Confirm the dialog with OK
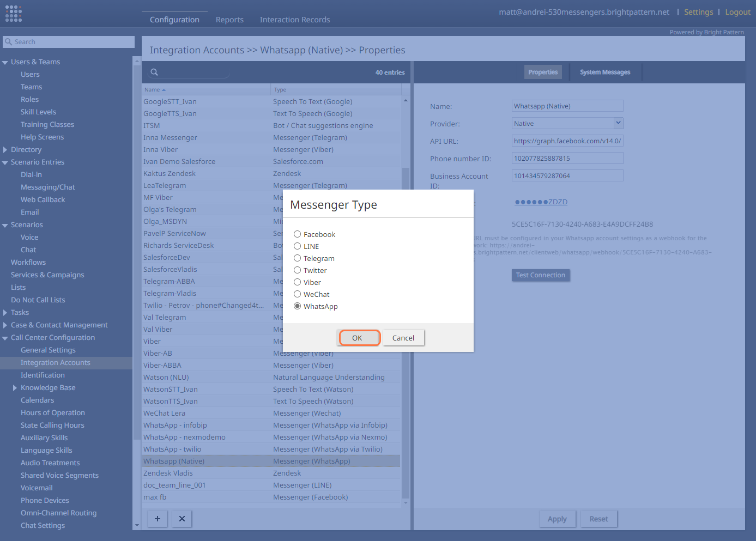This screenshot has height=541, width=756. tap(359, 338)
